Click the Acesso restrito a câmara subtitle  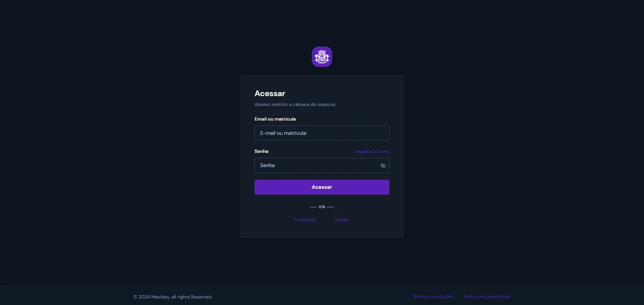tap(295, 105)
